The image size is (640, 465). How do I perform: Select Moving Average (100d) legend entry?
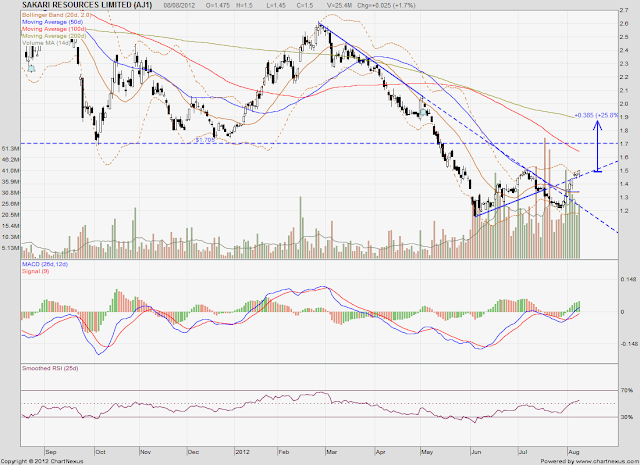tap(54, 29)
